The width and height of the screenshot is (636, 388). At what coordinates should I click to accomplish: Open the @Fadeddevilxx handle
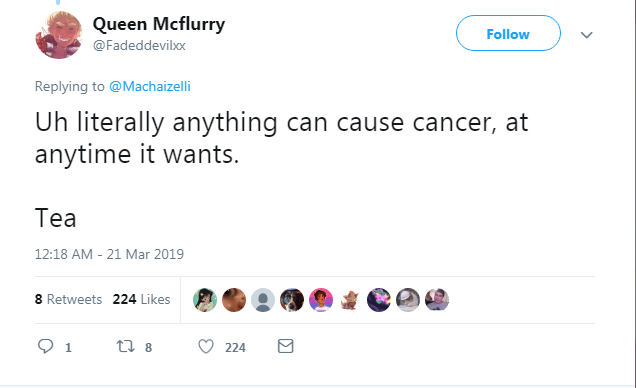pos(139,45)
